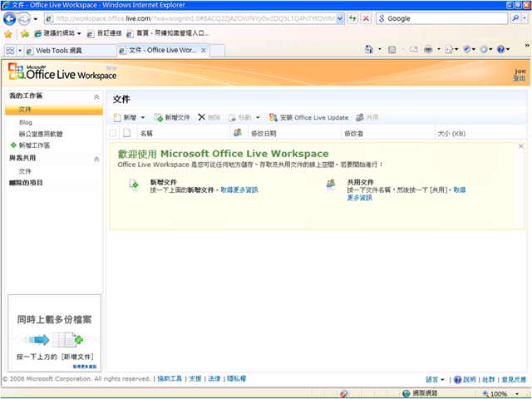Open the Page menu icon
532x399 pixels.
pos(450,50)
